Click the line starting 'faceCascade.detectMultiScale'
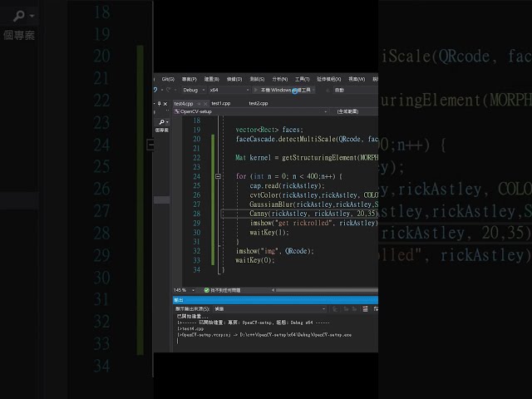 pyautogui.click(x=307, y=139)
